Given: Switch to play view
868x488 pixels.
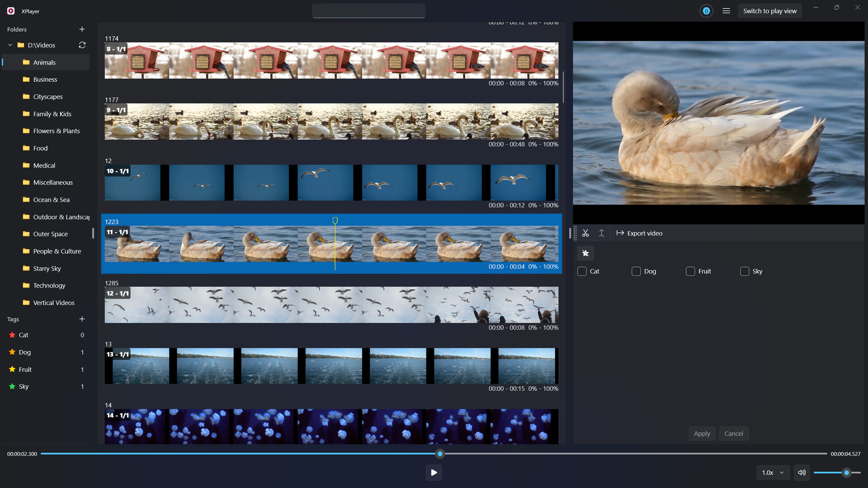Looking at the screenshot, I should click(770, 10).
